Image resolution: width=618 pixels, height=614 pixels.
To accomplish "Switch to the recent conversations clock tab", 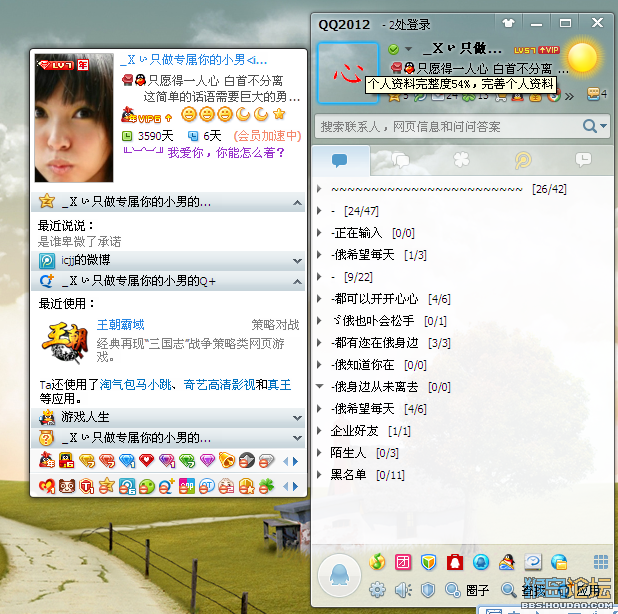I will (x=583, y=160).
